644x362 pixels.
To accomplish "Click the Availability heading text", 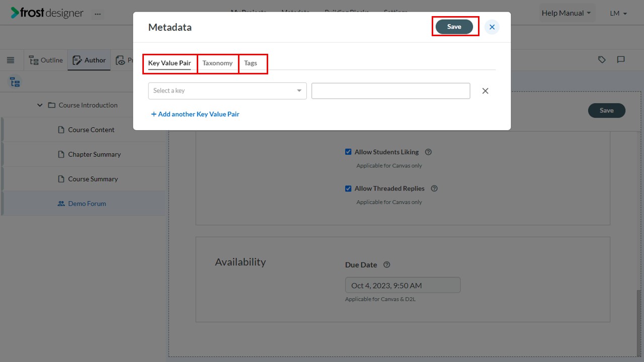I will (240, 262).
